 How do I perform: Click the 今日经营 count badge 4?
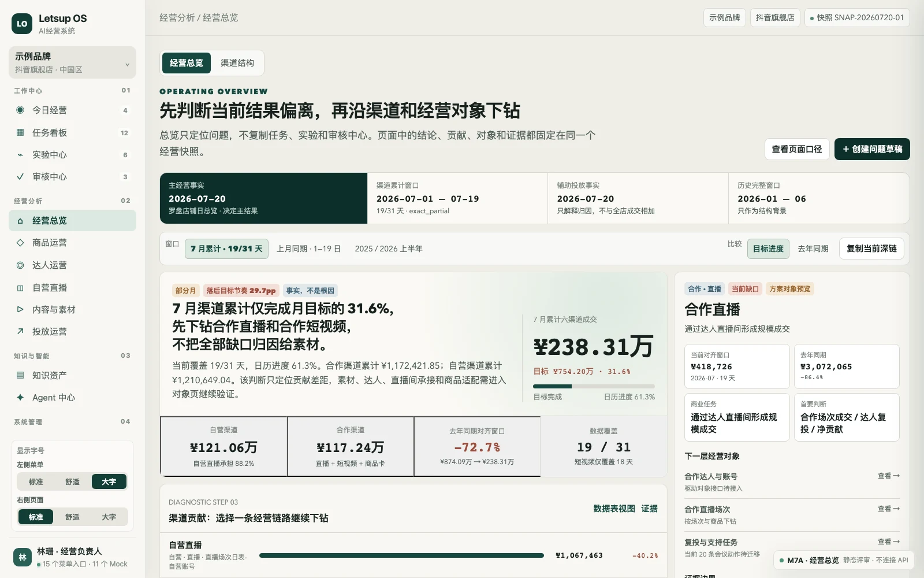125,110
